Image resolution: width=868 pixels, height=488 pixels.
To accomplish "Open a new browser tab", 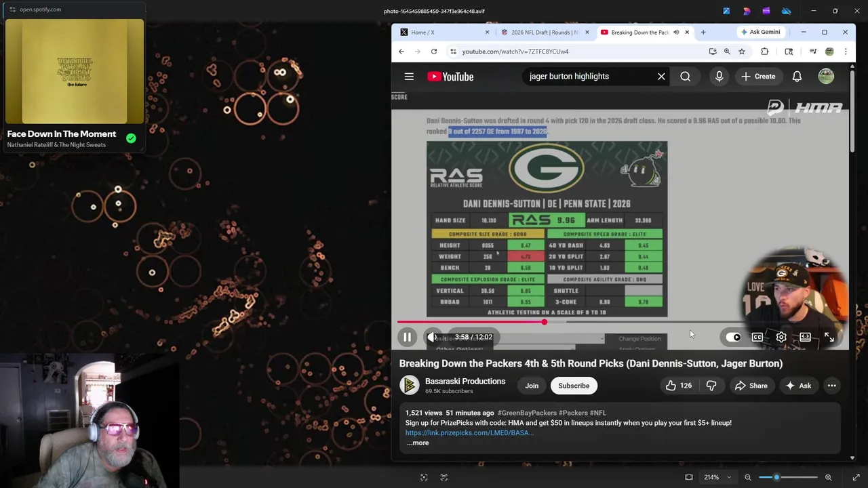I will [x=703, y=32].
